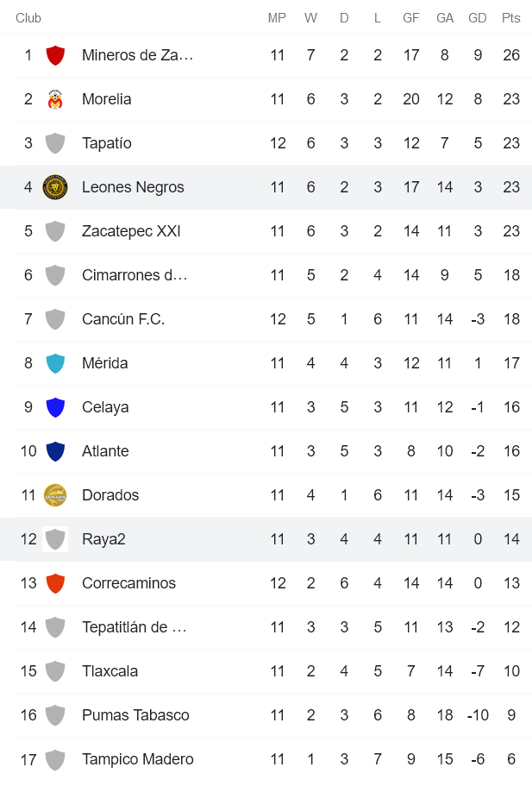Open the Raya2 team page

(x=103, y=539)
